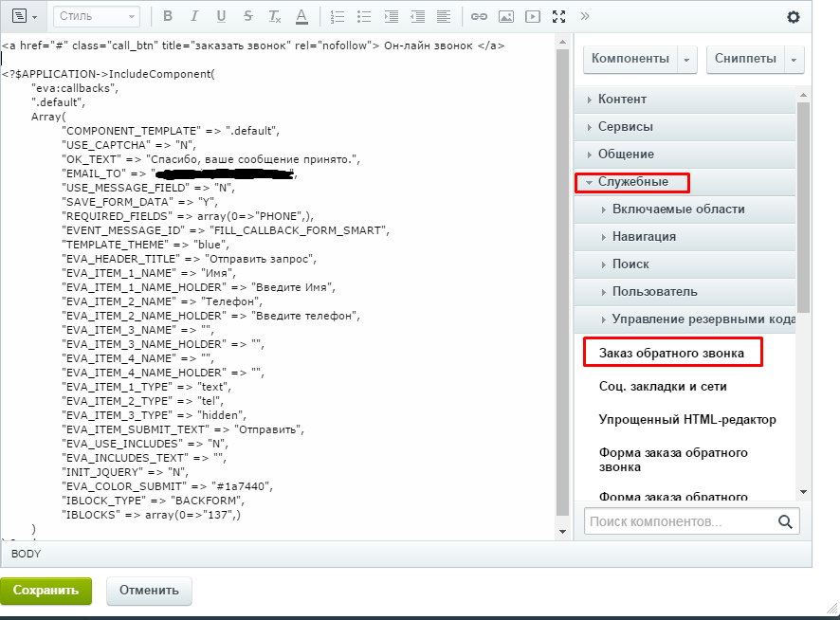This screenshot has height=620, width=840.
Task: Click the Поиск компонентов search field
Action: (x=678, y=521)
